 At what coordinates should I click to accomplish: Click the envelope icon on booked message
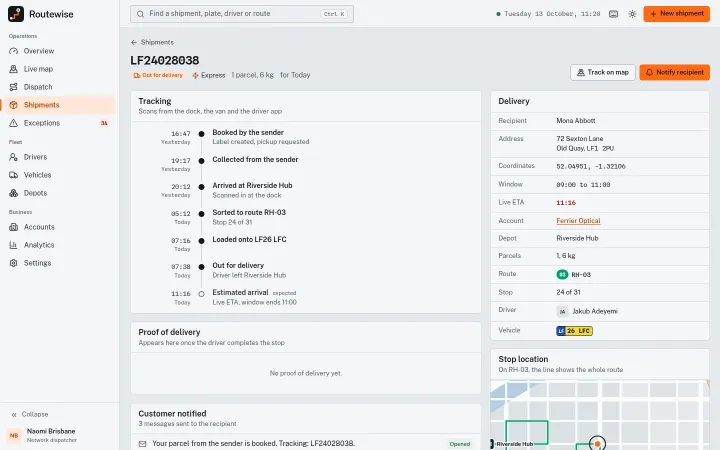click(x=143, y=444)
